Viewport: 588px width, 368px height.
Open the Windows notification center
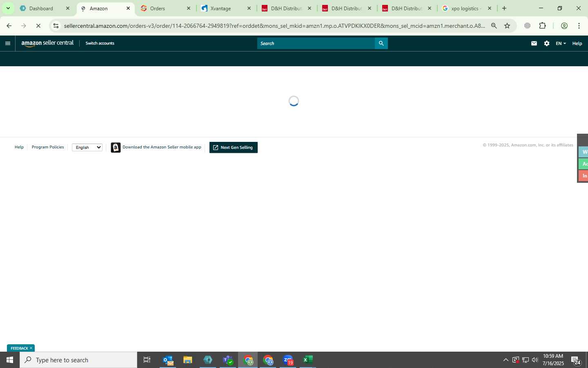[576, 360]
